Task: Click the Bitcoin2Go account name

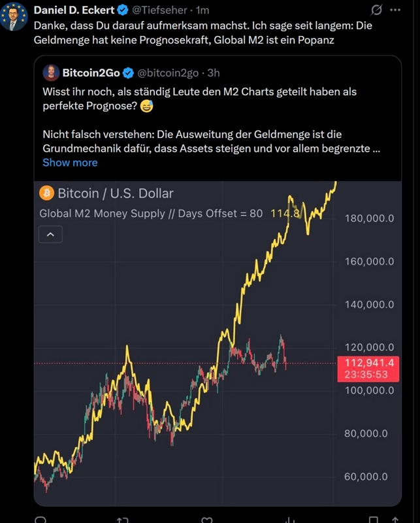Action: pyautogui.click(x=91, y=73)
